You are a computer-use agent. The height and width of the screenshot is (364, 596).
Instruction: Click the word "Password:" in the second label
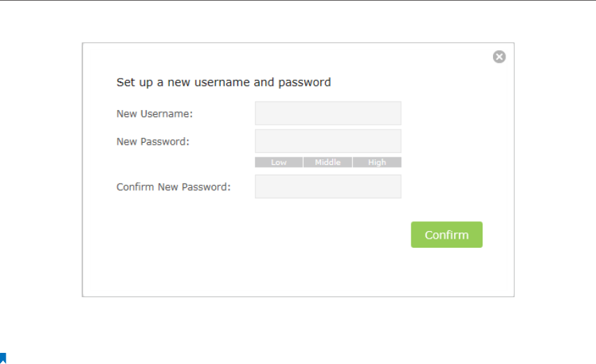click(x=164, y=141)
